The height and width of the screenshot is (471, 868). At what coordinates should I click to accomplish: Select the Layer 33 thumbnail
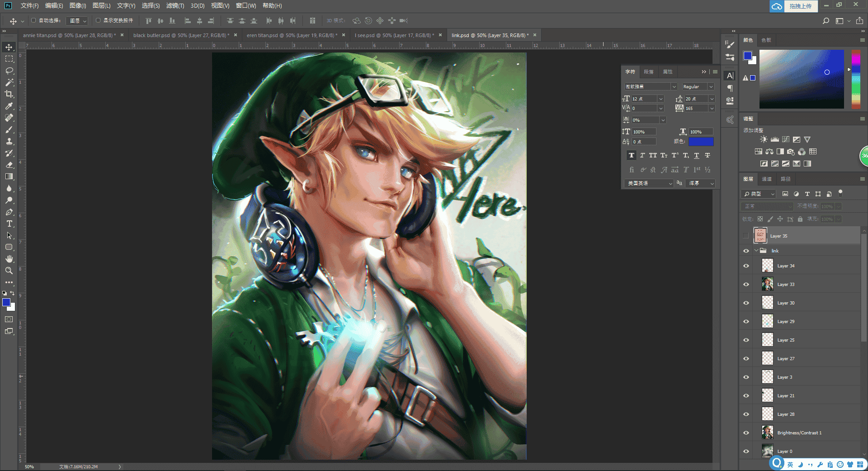point(767,284)
